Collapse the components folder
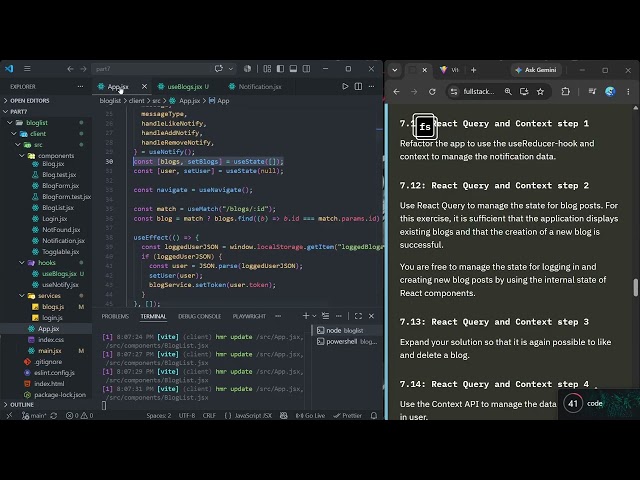640x480 pixels. click(56, 156)
